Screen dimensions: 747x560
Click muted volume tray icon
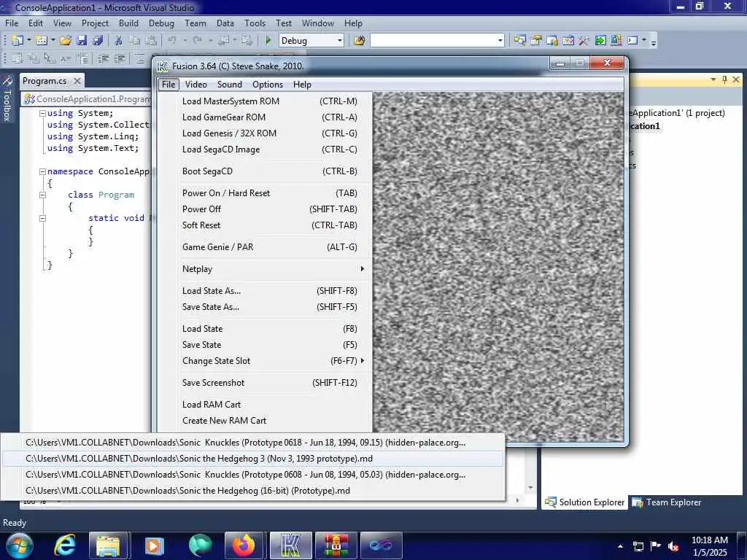click(x=673, y=547)
